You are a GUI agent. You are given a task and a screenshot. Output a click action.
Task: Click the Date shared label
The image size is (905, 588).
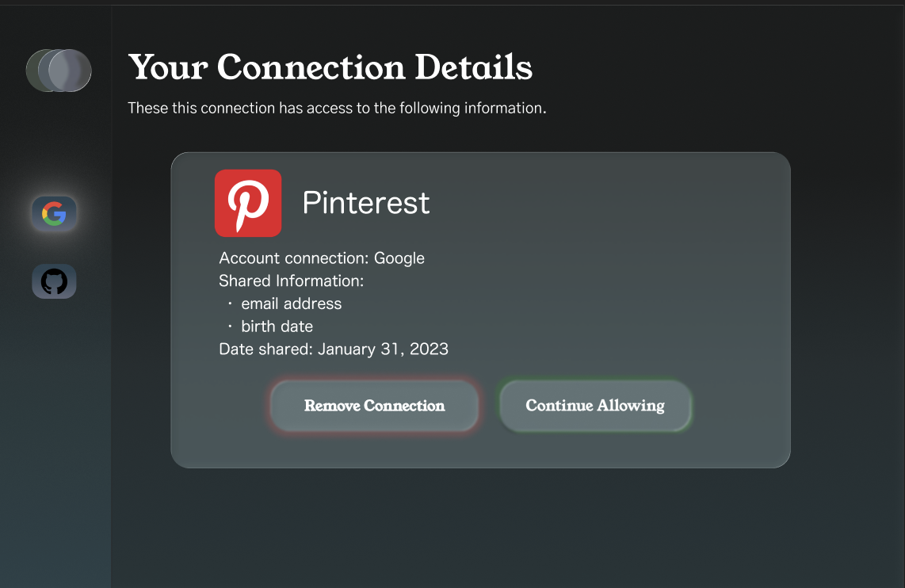[x=265, y=349]
